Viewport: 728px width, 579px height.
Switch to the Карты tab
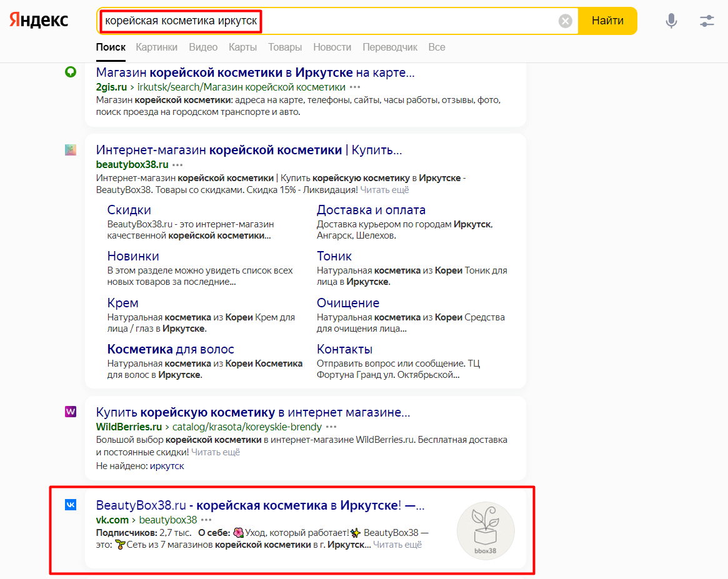[x=242, y=47]
